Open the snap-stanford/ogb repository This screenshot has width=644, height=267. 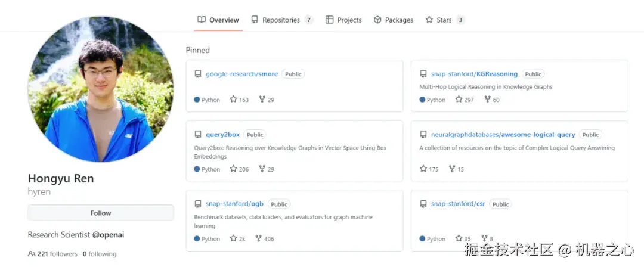pos(234,204)
